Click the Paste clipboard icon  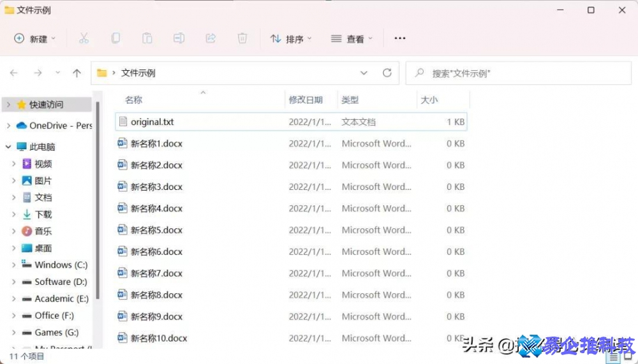(x=147, y=38)
